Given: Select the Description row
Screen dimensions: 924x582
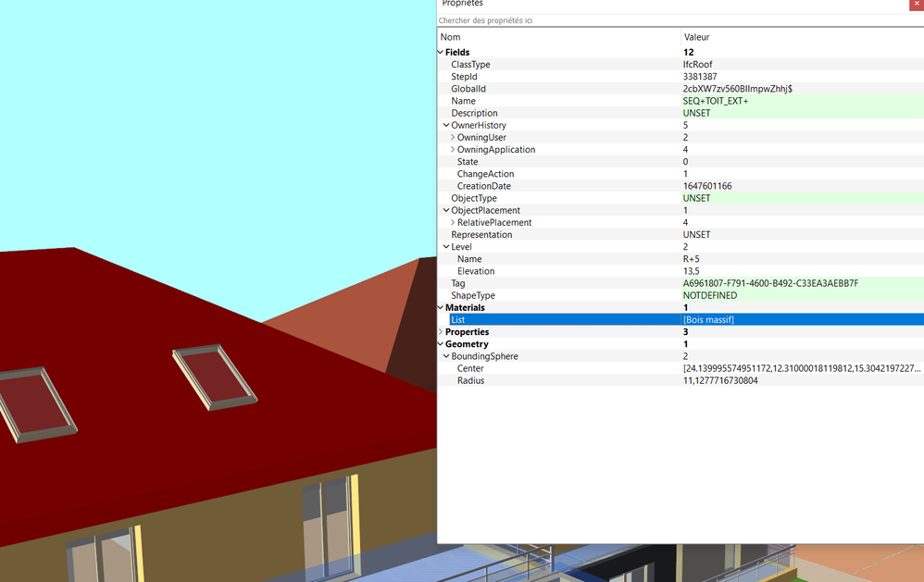Looking at the screenshot, I should 681,113.
